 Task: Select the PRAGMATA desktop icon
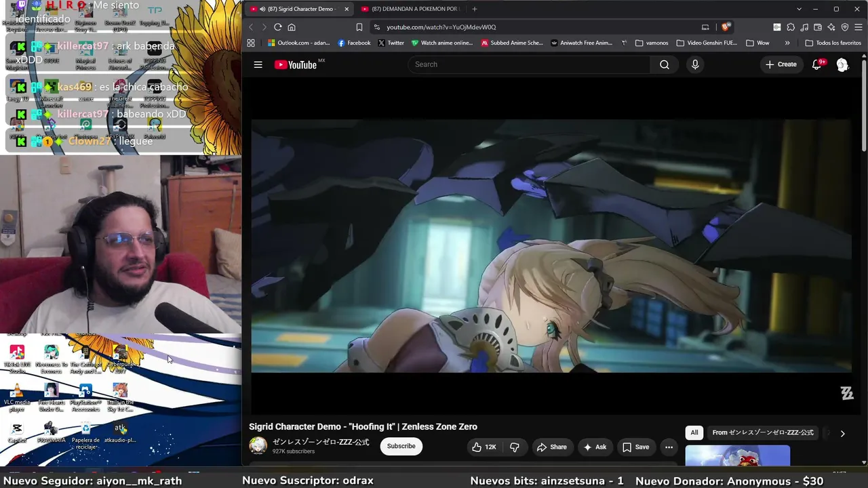point(51,433)
